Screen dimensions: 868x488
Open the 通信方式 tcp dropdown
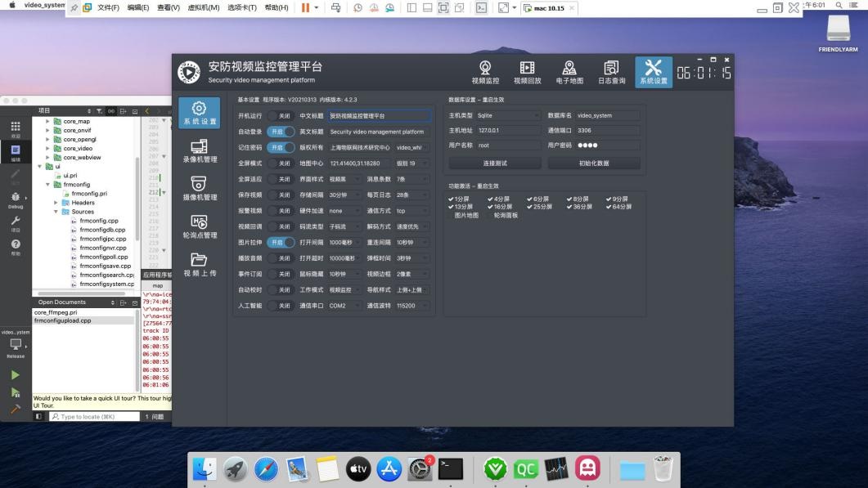pos(412,211)
